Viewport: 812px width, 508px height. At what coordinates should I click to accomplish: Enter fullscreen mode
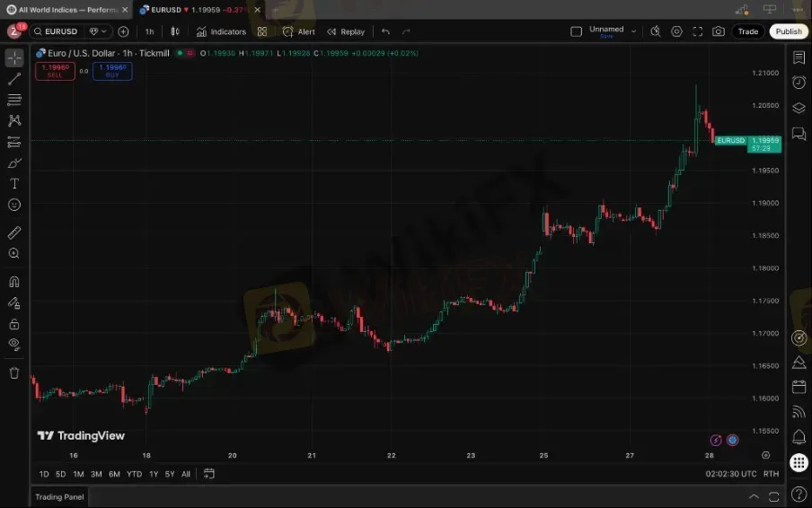698,31
